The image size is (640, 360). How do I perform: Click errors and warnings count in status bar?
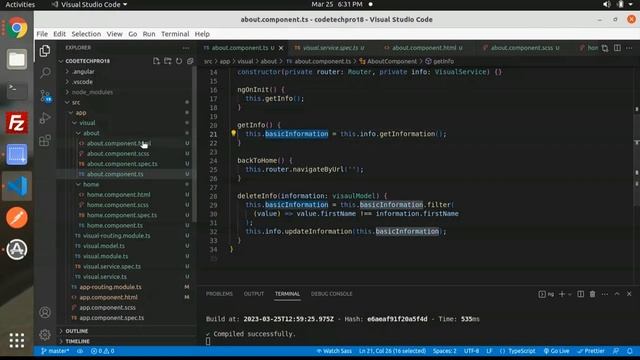tap(102, 351)
